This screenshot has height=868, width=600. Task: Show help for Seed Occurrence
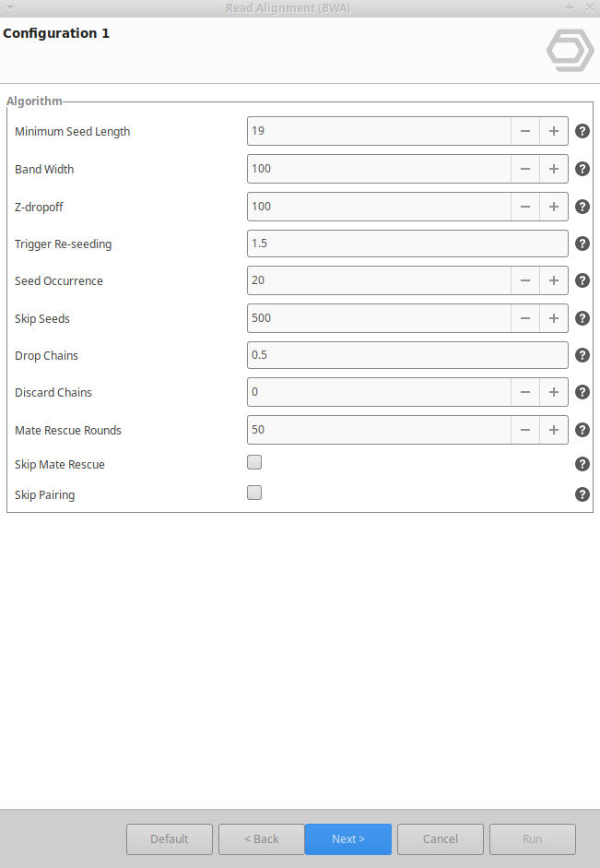[x=582, y=280]
